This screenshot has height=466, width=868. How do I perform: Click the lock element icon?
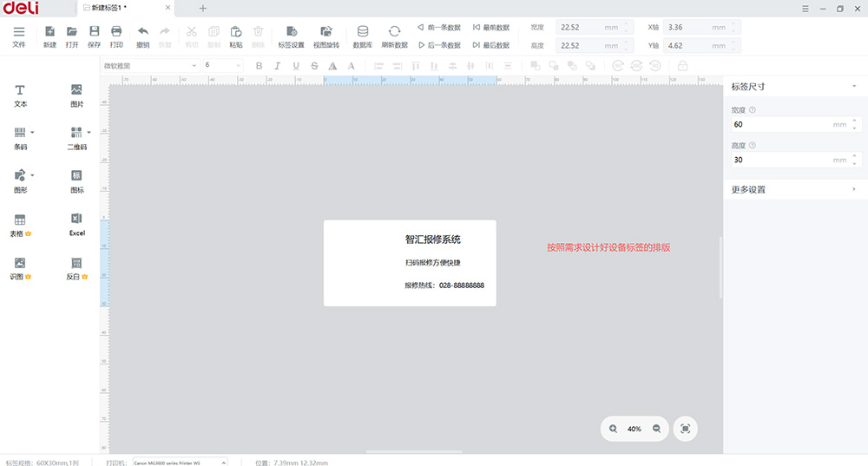click(682, 66)
